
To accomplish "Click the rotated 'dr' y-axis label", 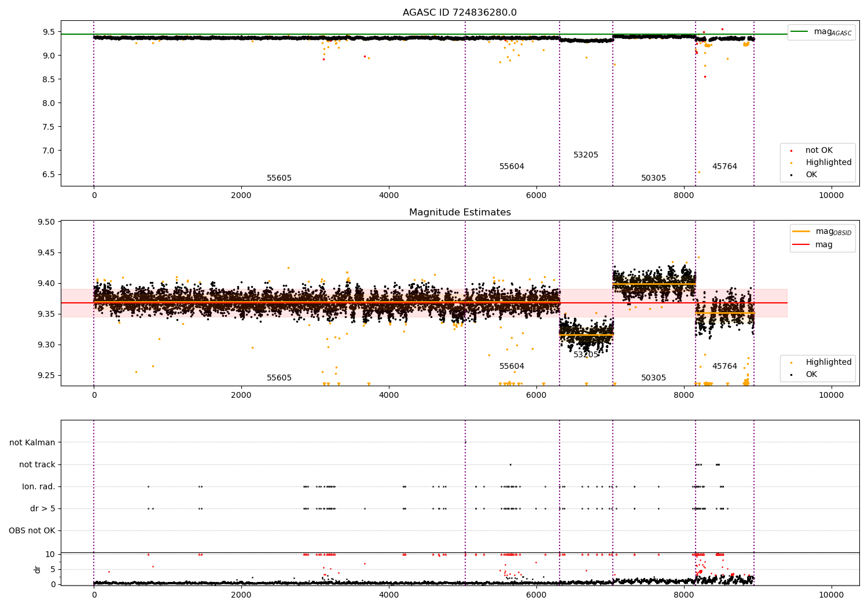I will coord(38,569).
